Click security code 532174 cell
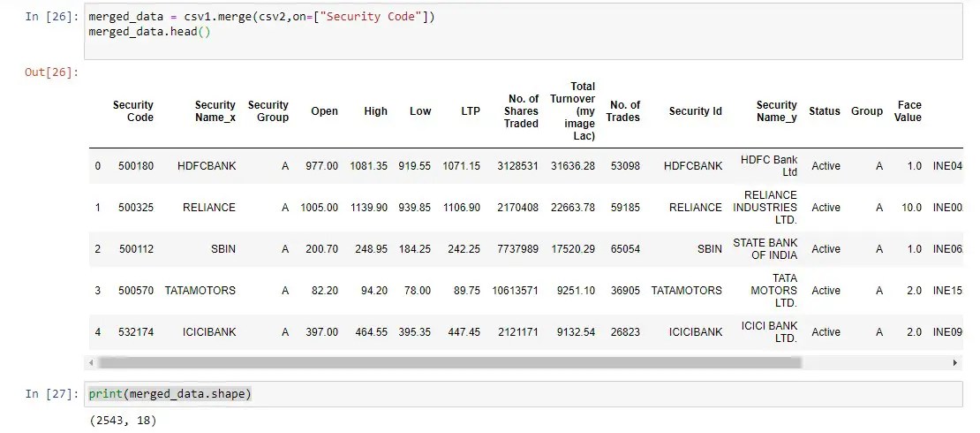The height and width of the screenshot is (433, 980). [136, 331]
